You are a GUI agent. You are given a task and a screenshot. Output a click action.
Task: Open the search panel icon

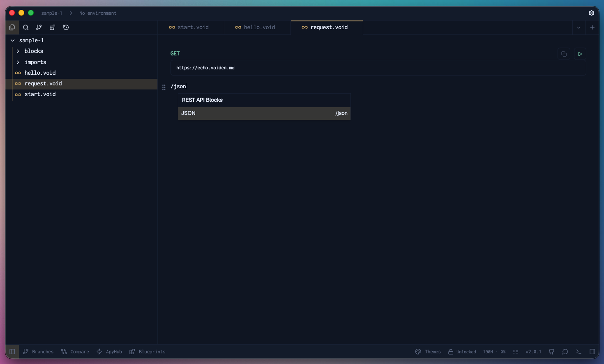point(25,27)
